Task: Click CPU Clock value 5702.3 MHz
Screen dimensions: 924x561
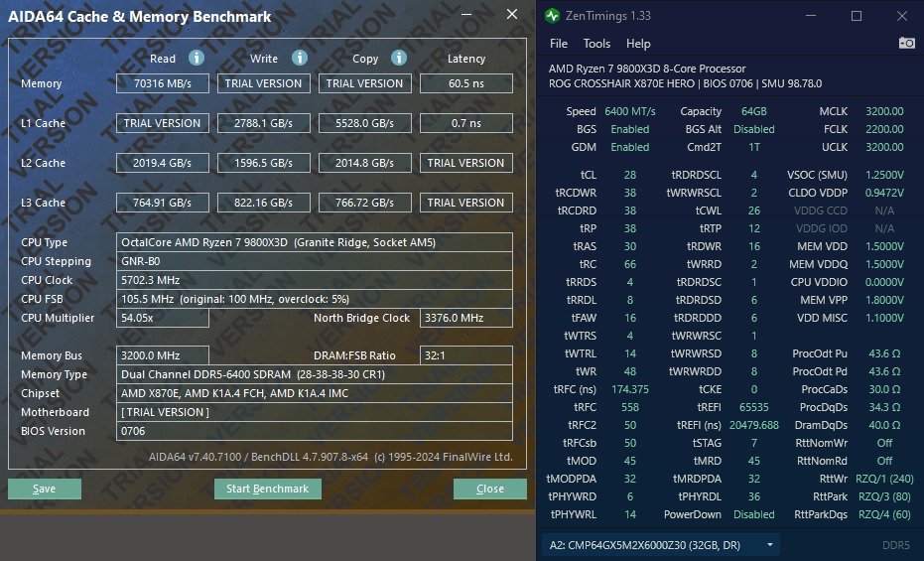Action: (x=314, y=280)
